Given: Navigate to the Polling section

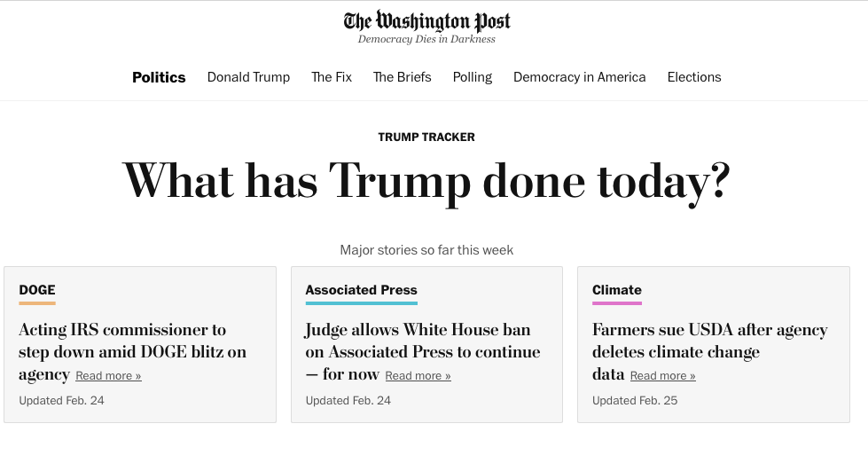Looking at the screenshot, I should coord(472,77).
